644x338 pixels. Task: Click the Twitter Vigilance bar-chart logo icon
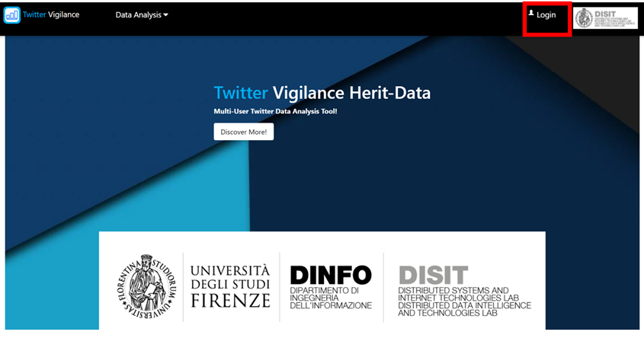[x=12, y=15]
